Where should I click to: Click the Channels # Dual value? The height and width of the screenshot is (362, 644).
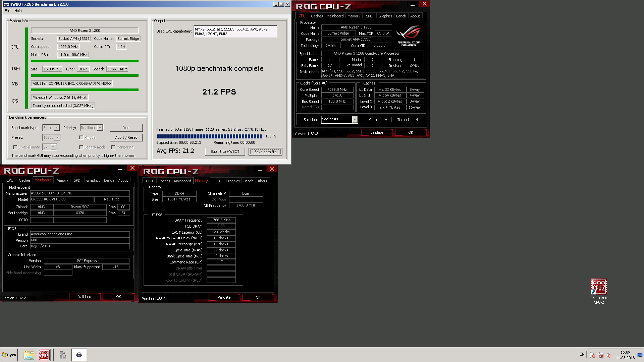tap(246, 193)
